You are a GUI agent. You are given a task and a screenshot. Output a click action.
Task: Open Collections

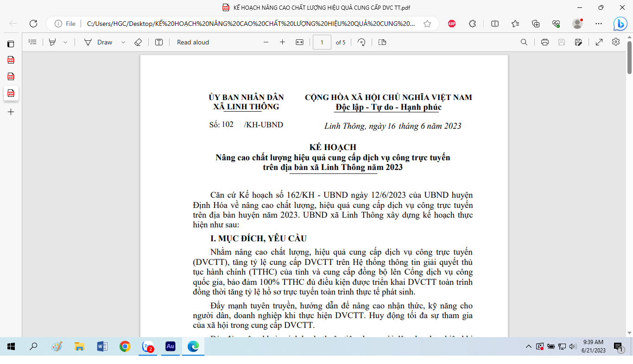(x=536, y=24)
